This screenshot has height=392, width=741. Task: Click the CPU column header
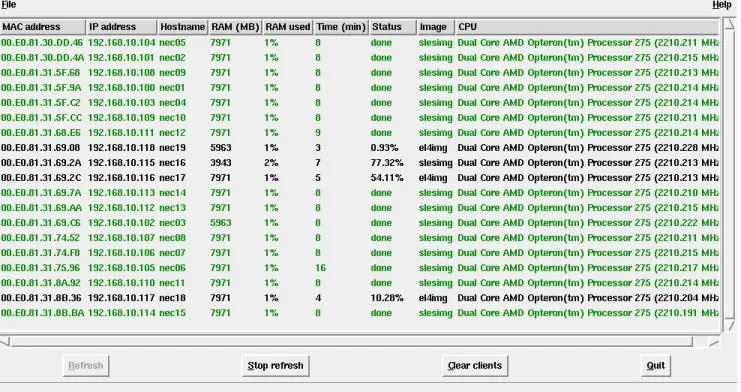pos(587,27)
